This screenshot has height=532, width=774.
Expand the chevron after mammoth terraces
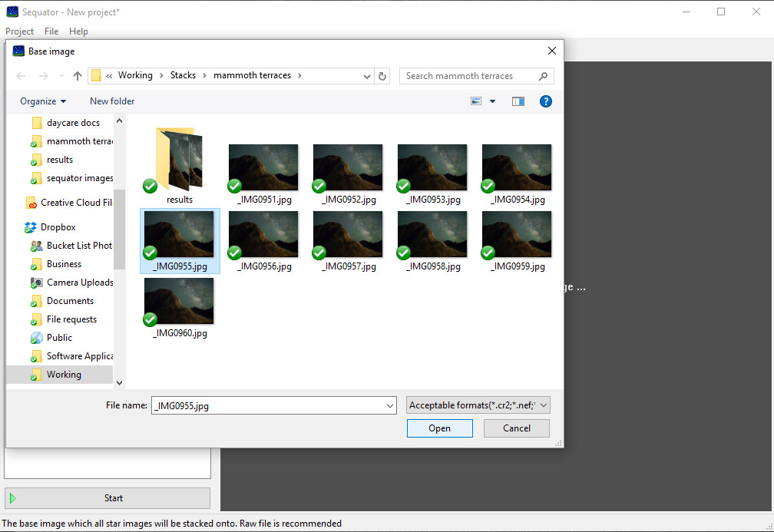click(x=299, y=75)
